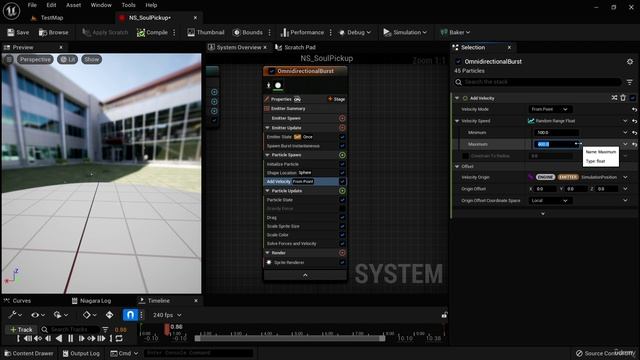Click the add icon for Emitter Spawn
Image resolution: width=640 pixels, height=360 pixels.
(x=342, y=118)
